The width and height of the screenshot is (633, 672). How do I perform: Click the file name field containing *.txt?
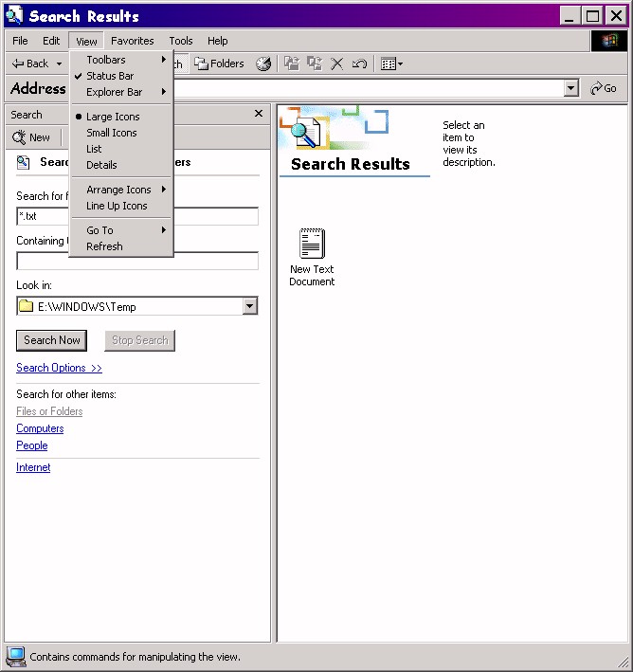pyautogui.click(x=137, y=216)
